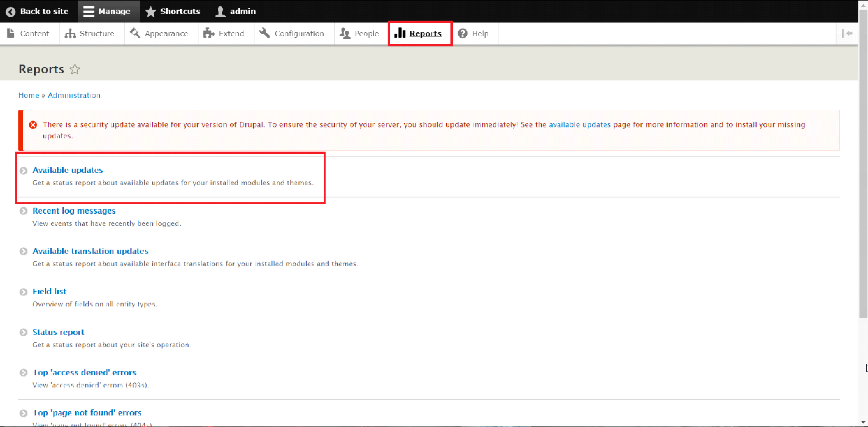Click arrow bullet next to Status report

pyautogui.click(x=23, y=333)
